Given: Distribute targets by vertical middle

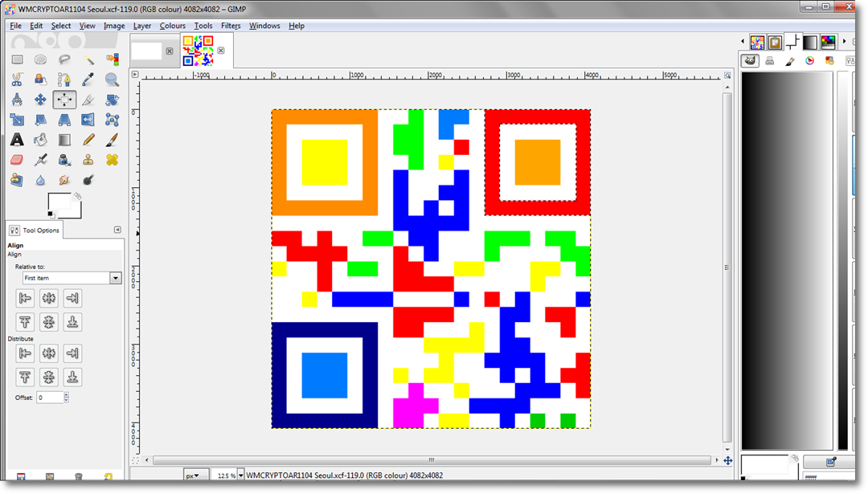Looking at the screenshot, I should (49, 378).
